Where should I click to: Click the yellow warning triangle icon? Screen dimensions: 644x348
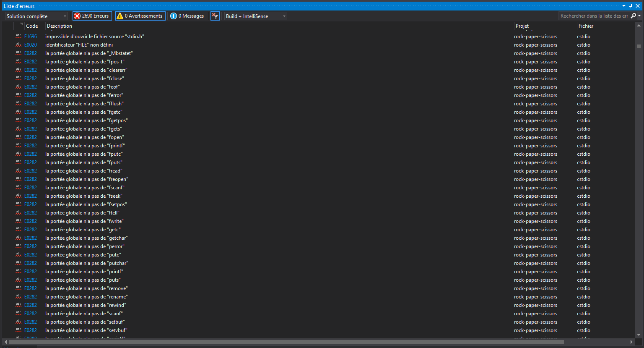click(x=121, y=16)
